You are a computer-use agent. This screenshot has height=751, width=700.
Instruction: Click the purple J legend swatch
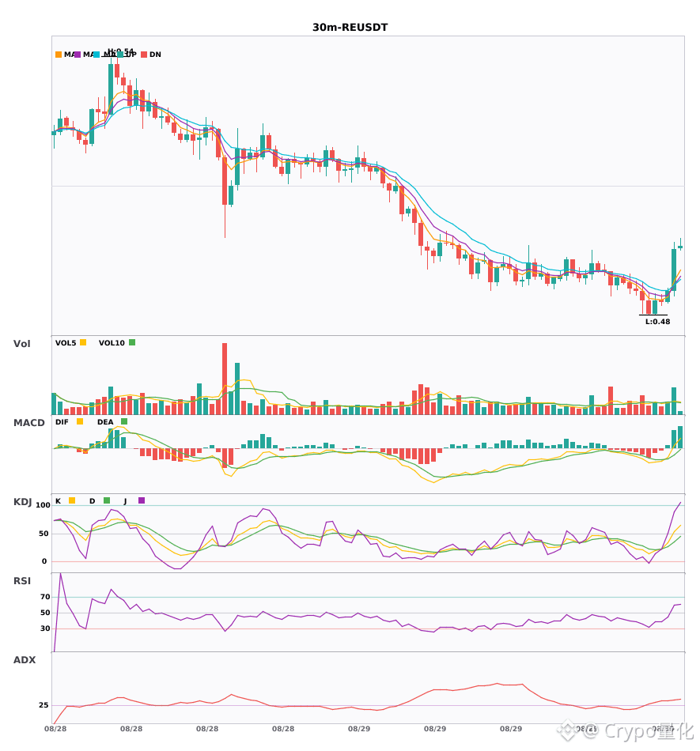pos(142,500)
